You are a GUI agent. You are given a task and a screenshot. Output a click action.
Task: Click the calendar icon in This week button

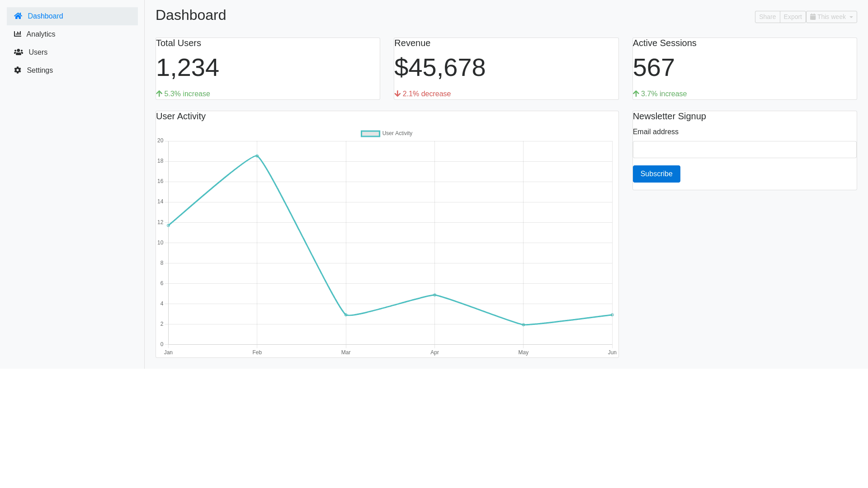tap(813, 17)
